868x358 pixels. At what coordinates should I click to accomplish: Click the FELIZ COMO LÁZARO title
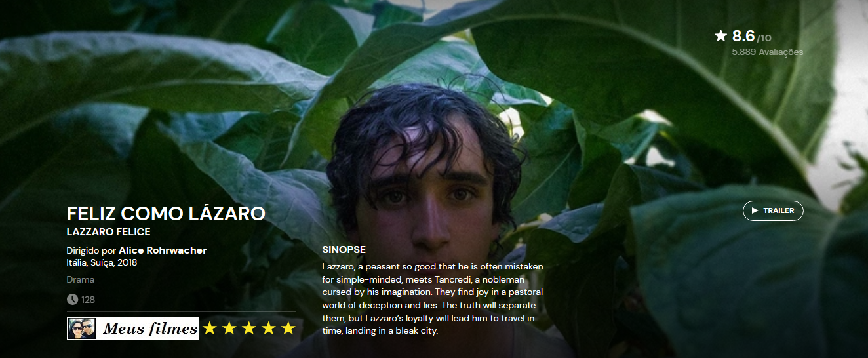(166, 214)
